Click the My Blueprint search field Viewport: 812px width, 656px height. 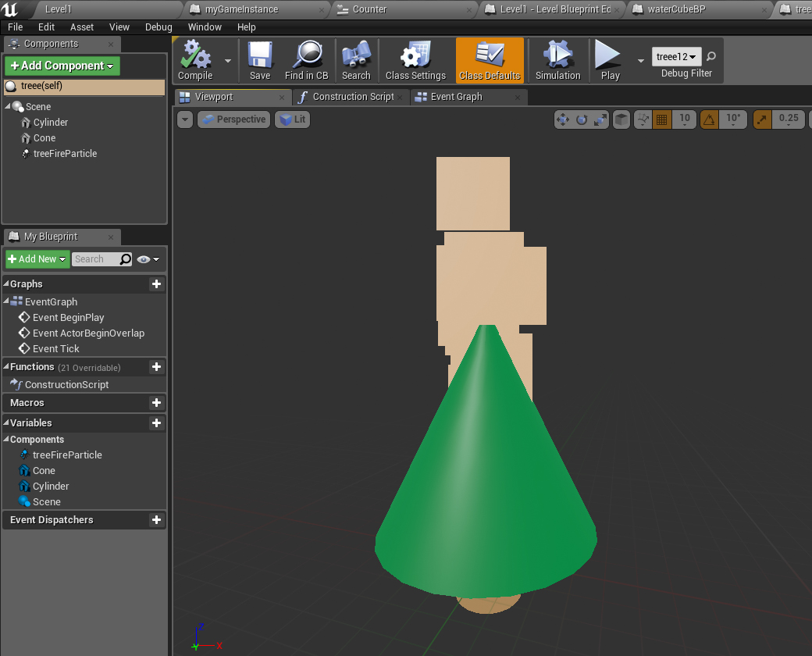click(x=95, y=259)
